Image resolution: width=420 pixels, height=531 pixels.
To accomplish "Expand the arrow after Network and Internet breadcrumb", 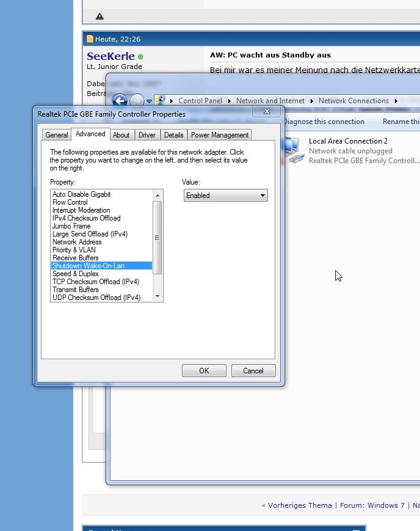I will [x=312, y=101].
